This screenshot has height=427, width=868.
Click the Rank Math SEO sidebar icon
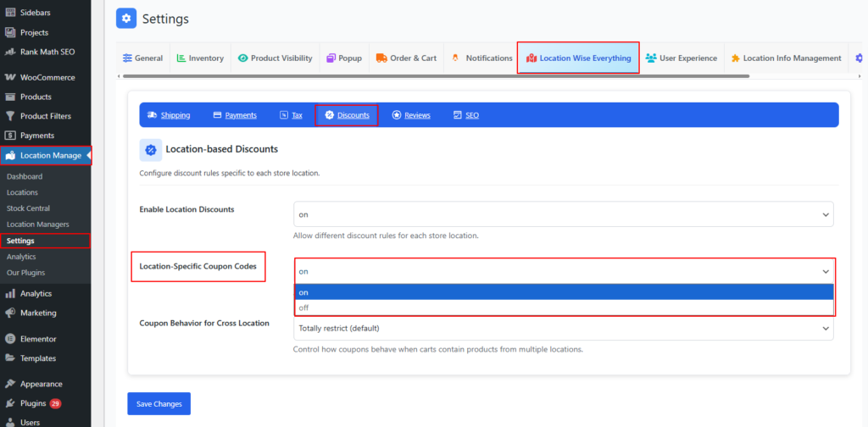tap(10, 52)
